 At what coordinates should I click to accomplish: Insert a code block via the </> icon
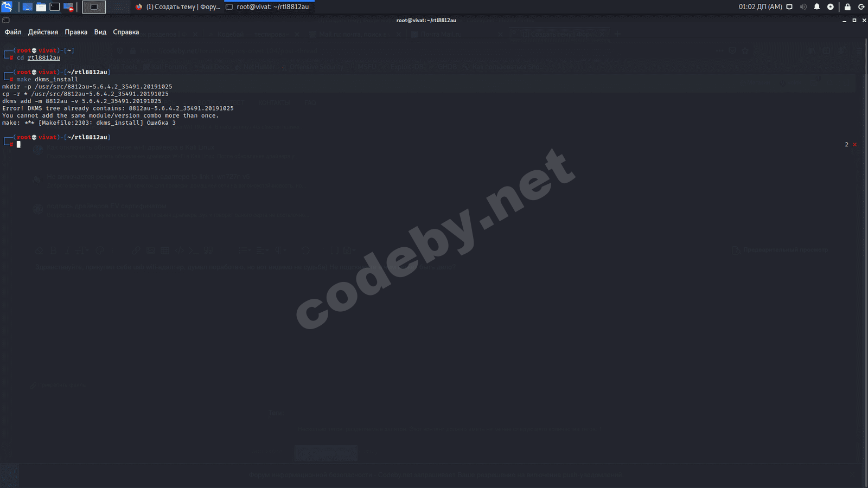click(179, 250)
